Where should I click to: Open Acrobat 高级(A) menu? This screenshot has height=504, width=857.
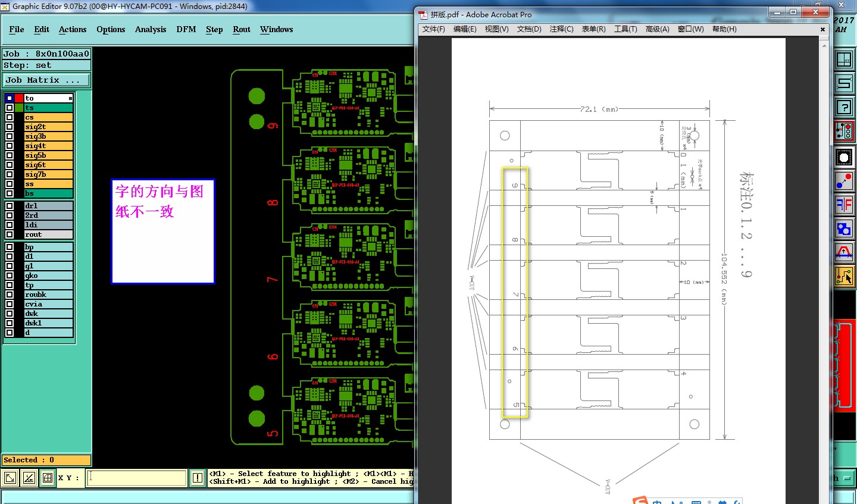[658, 29]
